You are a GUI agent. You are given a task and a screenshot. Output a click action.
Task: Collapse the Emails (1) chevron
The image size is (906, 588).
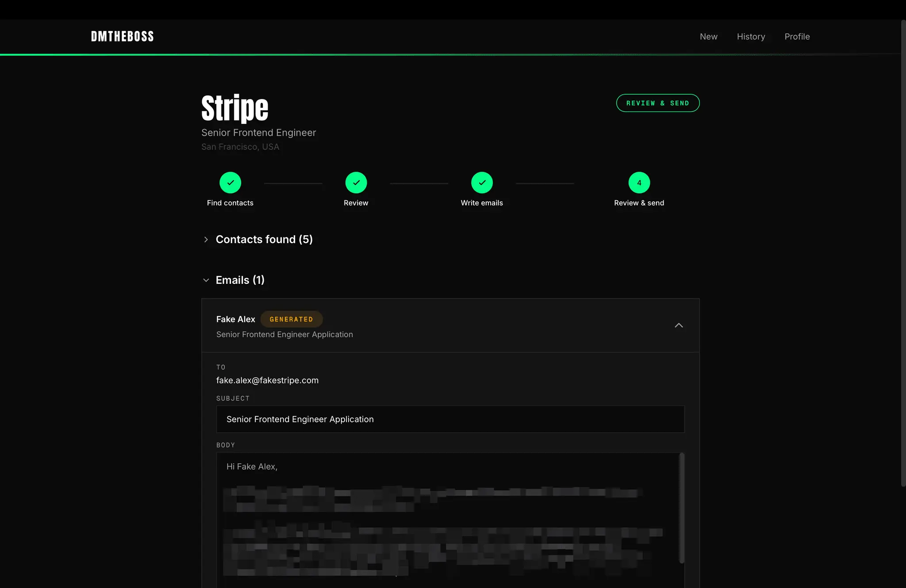click(x=206, y=280)
